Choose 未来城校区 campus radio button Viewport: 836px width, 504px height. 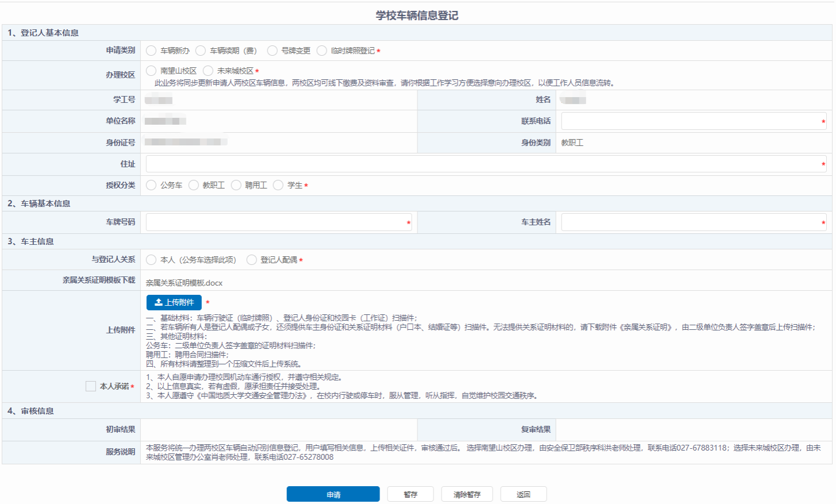(208, 71)
